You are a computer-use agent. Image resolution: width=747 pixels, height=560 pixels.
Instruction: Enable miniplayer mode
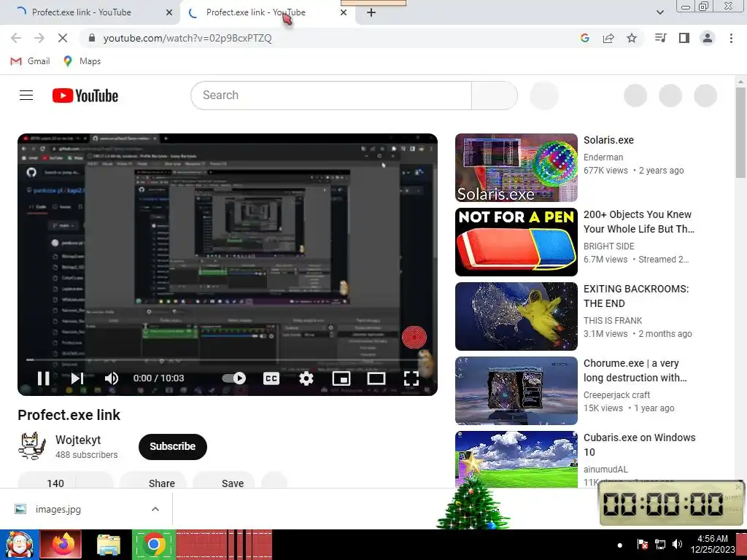(341, 378)
